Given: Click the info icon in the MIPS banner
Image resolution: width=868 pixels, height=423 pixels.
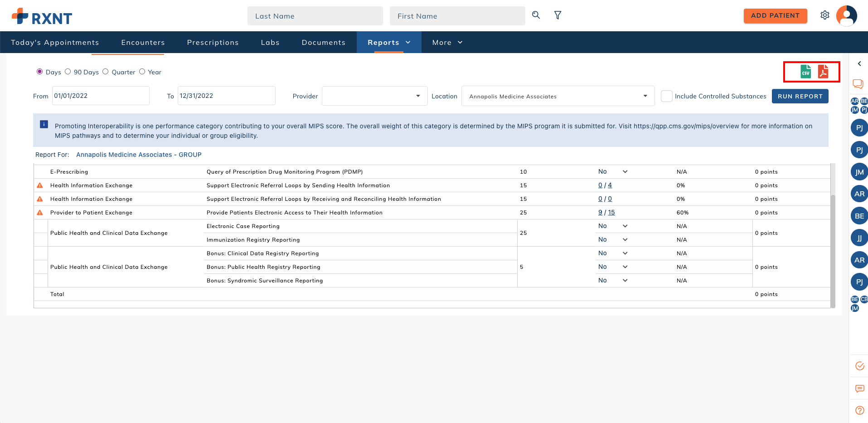Looking at the screenshot, I should click(44, 124).
